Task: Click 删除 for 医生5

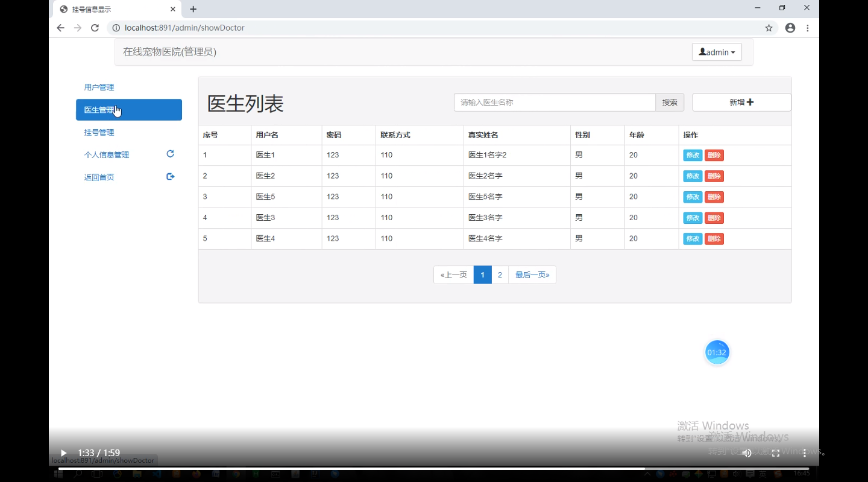Action: click(x=714, y=197)
